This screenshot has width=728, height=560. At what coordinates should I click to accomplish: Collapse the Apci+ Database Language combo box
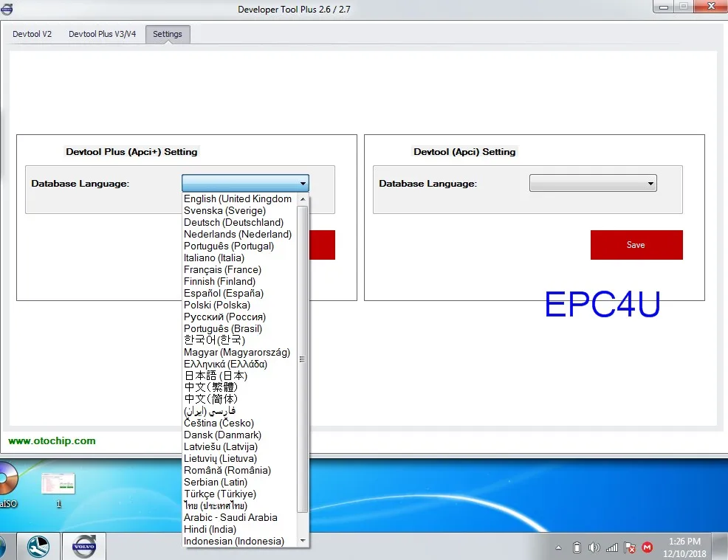tap(245, 183)
